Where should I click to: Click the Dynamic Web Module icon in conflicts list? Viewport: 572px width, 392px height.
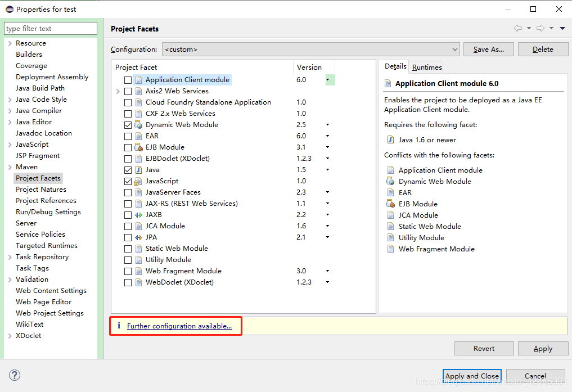[390, 181]
